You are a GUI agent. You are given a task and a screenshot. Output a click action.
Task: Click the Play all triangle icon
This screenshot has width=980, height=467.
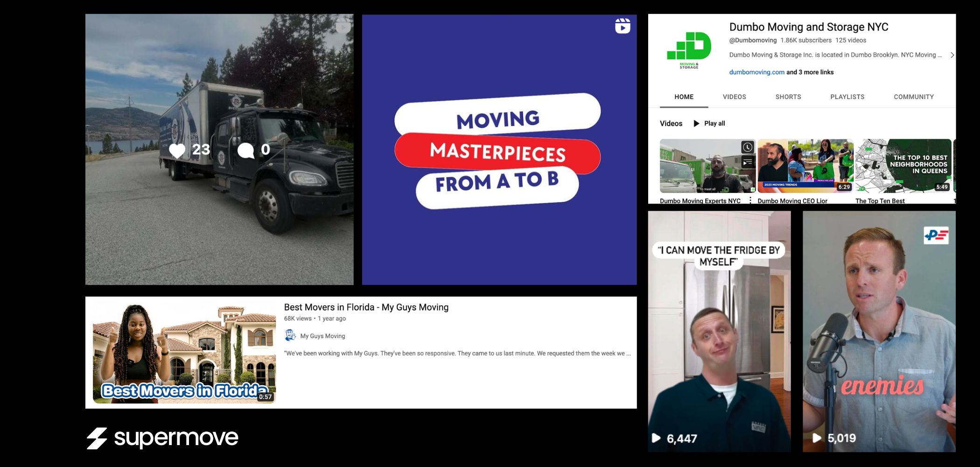pyautogui.click(x=696, y=123)
